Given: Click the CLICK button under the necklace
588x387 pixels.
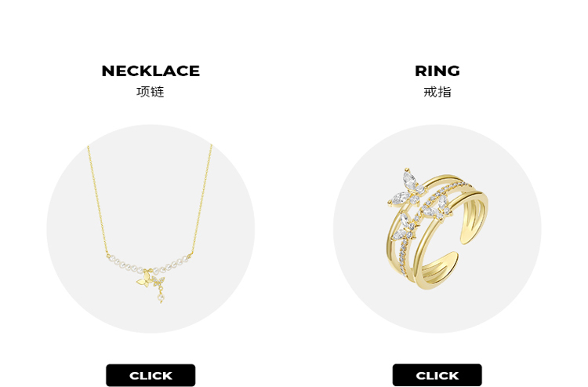Looking at the screenshot, I should pos(151,375).
